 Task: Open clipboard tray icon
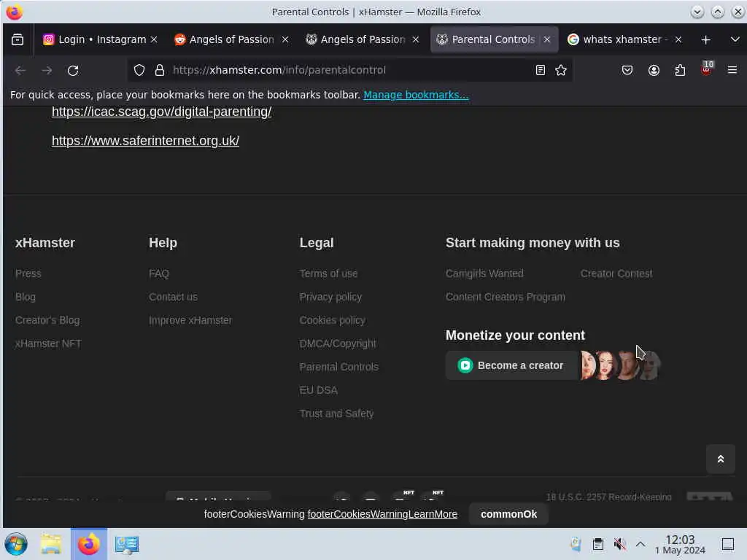coord(598,544)
